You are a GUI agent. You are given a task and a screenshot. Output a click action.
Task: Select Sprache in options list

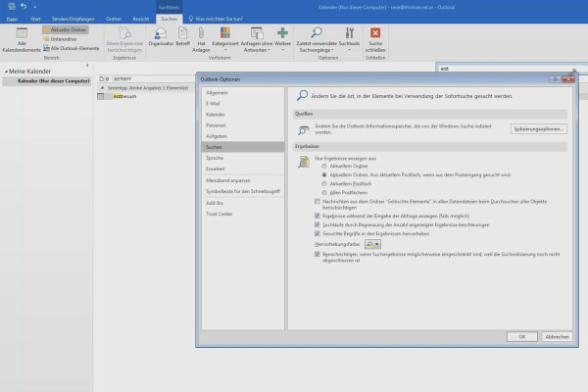pyautogui.click(x=243, y=158)
